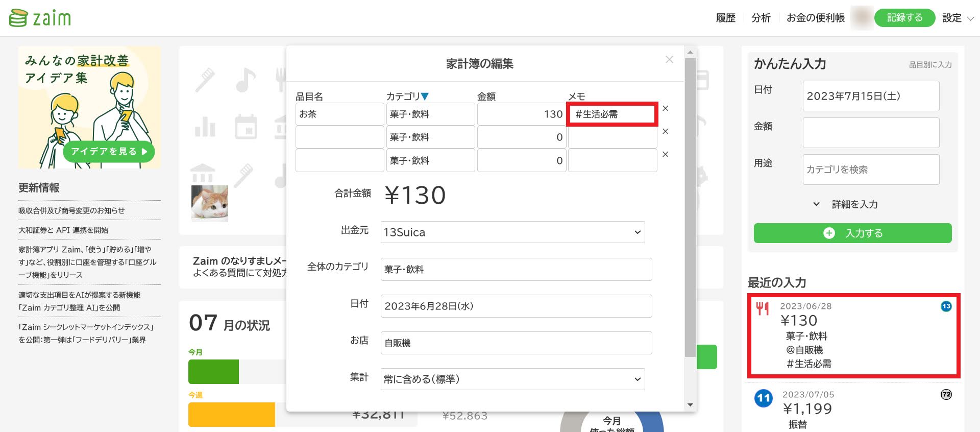Click the yellow 今週 progress bar
The image size is (980, 432).
click(x=232, y=414)
